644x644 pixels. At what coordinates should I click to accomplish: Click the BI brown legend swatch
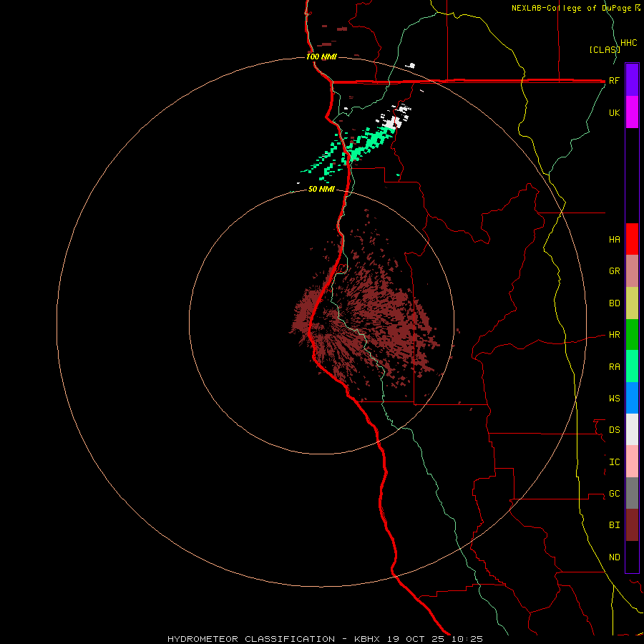coord(632,525)
